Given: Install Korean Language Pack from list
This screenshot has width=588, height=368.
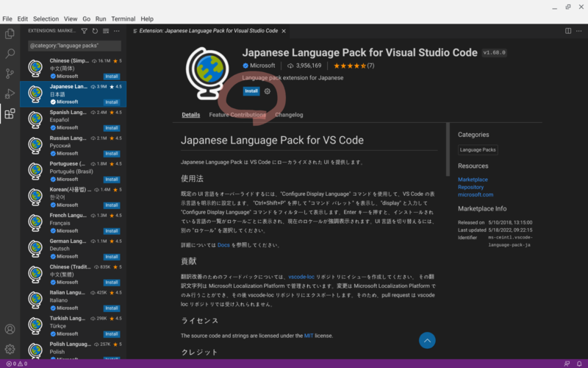Looking at the screenshot, I should pyautogui.click(x=112, y=205).
